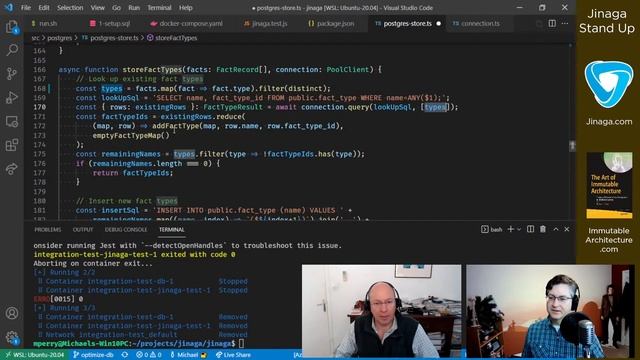Click remainingNames variable on line 175
This screenshot has height=360, width=640.
(x=131, y=154)
